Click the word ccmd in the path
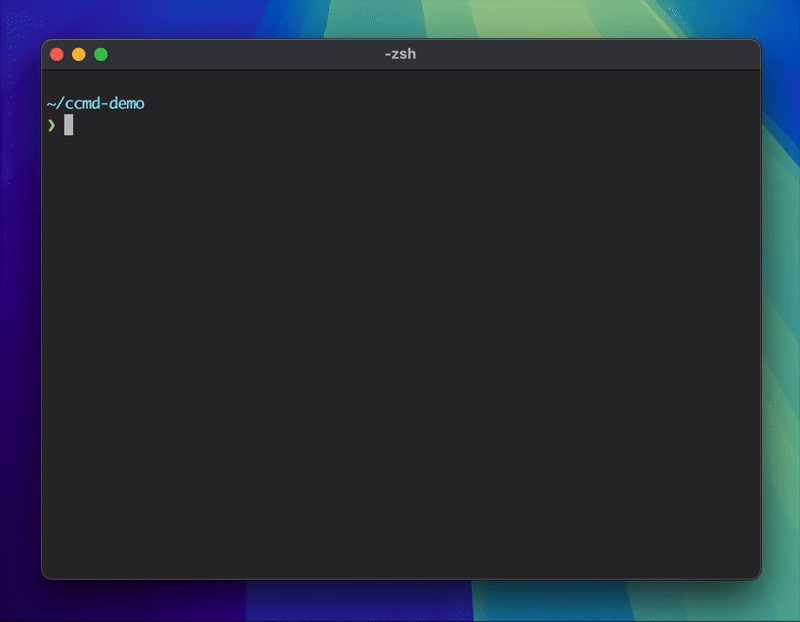 (82, 104)
